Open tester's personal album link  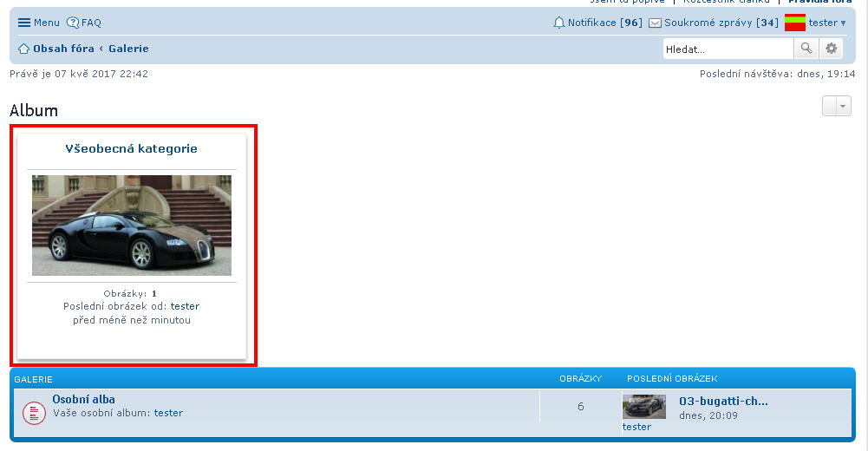pyautogui.click(x=168, y=413)
